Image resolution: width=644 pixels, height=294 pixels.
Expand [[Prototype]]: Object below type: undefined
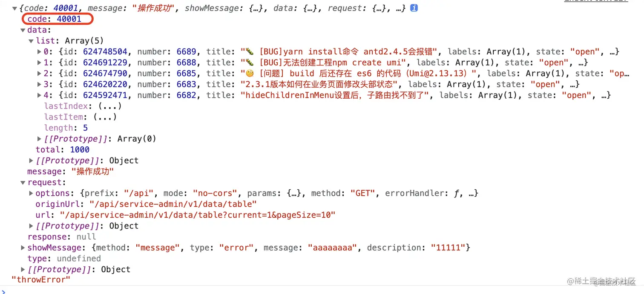click(23, 269)
